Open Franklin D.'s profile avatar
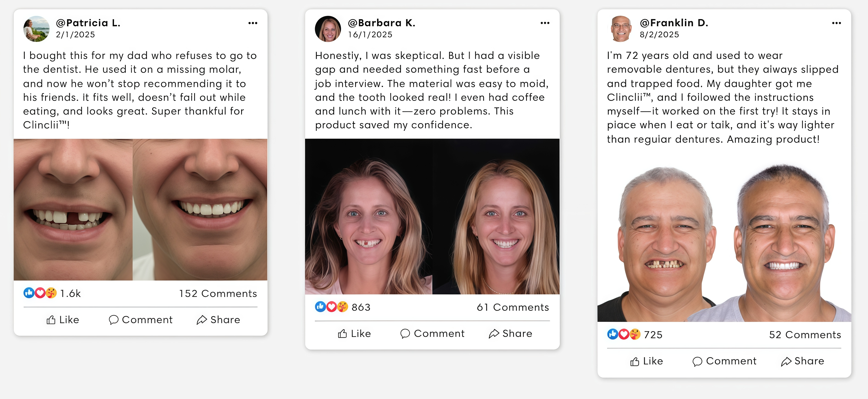Image resolution: width=868 pixels, height=399 pixels. point(621,29)
